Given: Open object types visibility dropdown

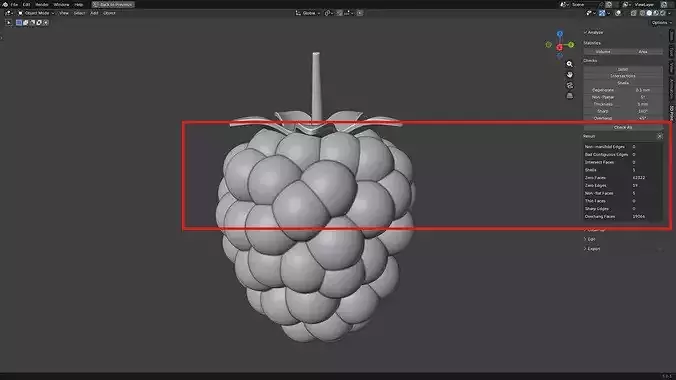Looking at the screenshot, I should click(590, 13).
